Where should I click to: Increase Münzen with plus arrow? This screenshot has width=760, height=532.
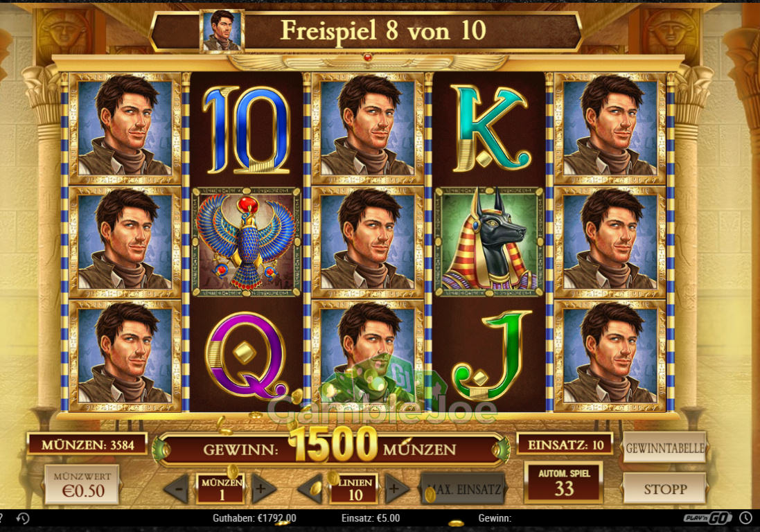261,489
